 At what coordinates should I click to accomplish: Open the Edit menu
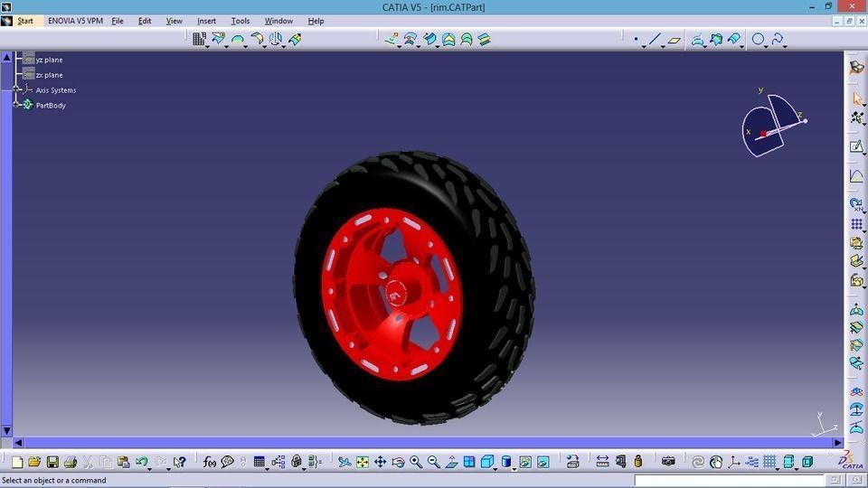145,21
